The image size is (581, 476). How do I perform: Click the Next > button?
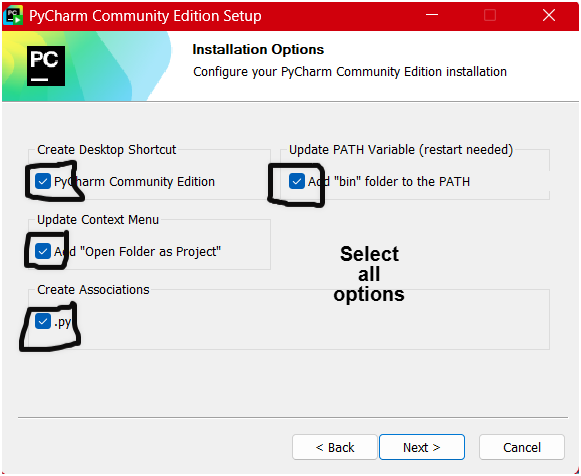click(422, 447)
